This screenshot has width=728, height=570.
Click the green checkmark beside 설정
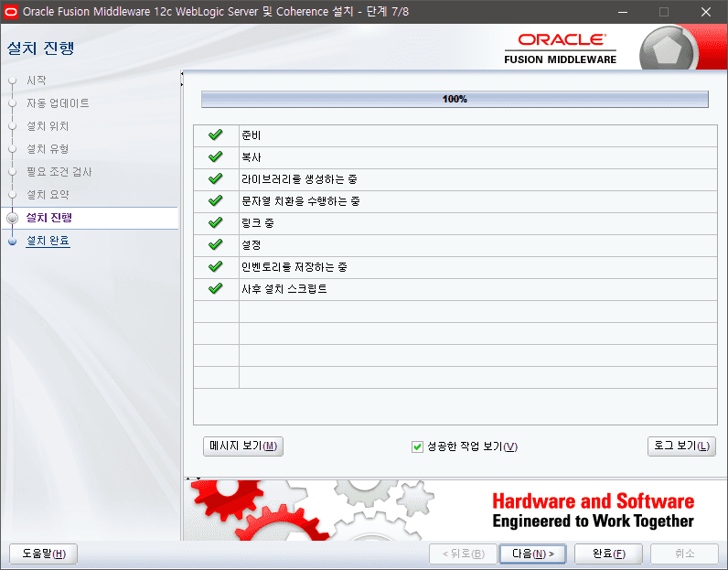(x=216, y=245)
